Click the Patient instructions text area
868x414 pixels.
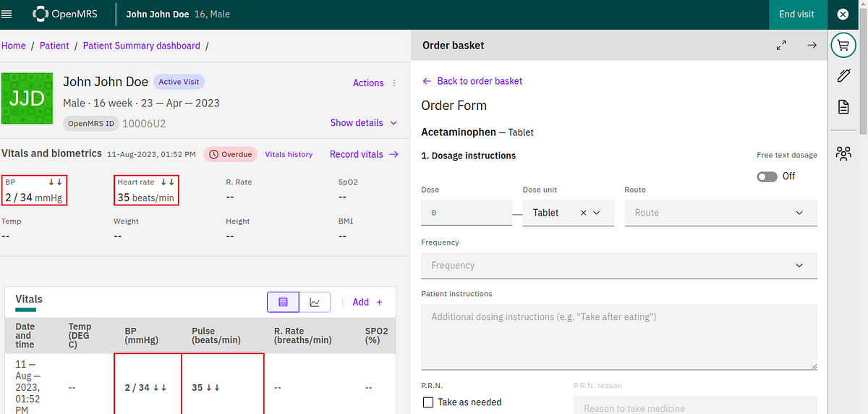619,337
